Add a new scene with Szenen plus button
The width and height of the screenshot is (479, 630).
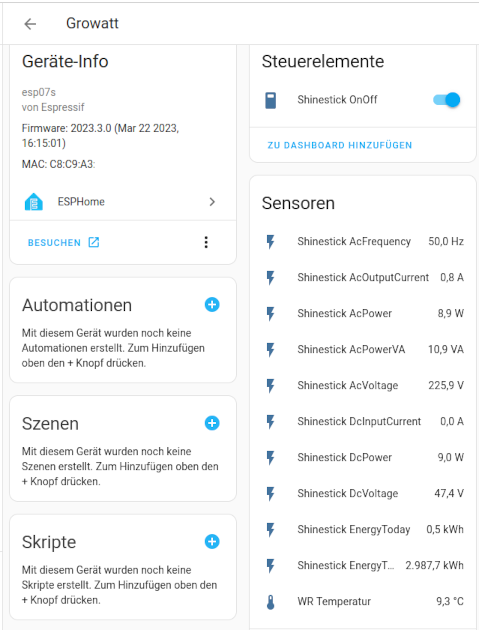212,423
